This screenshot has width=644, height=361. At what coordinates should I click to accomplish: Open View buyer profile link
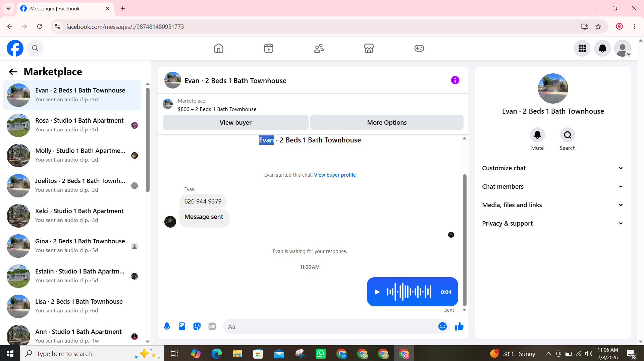[x=335, y=175]
